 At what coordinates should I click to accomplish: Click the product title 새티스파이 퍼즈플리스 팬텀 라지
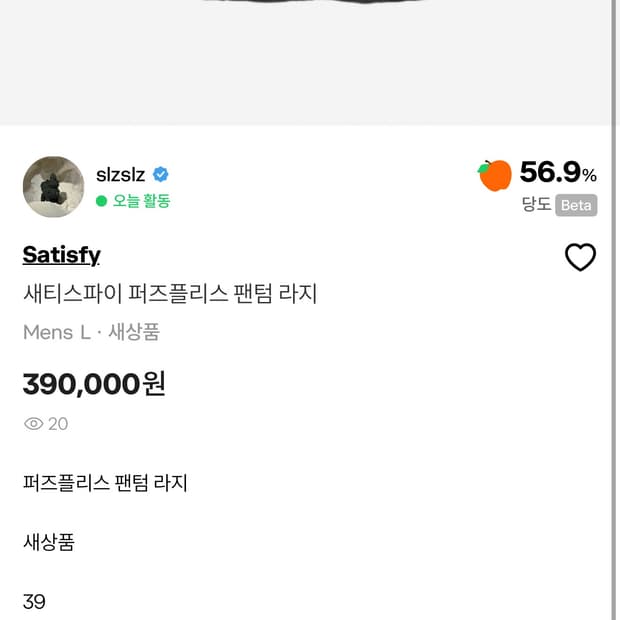169,294
